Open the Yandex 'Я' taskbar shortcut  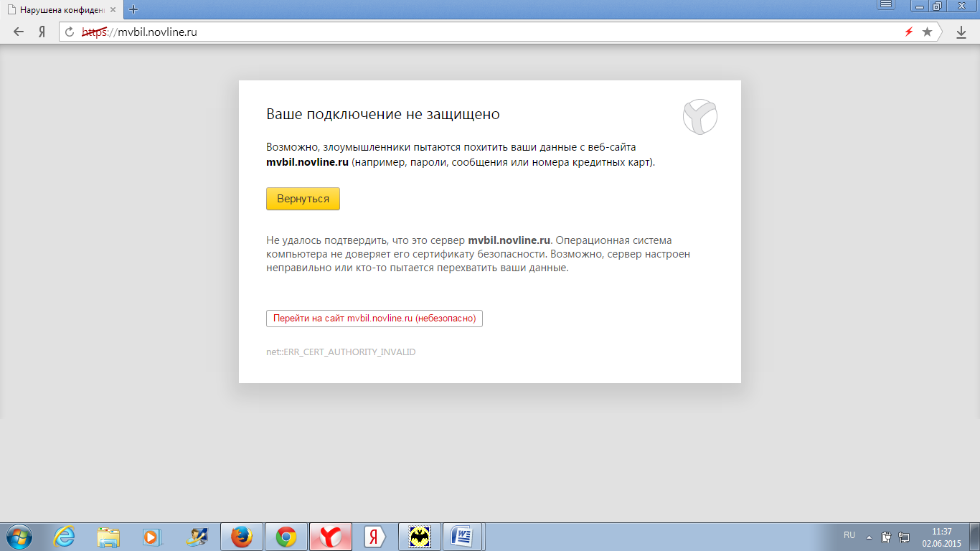tap(374, 537)
